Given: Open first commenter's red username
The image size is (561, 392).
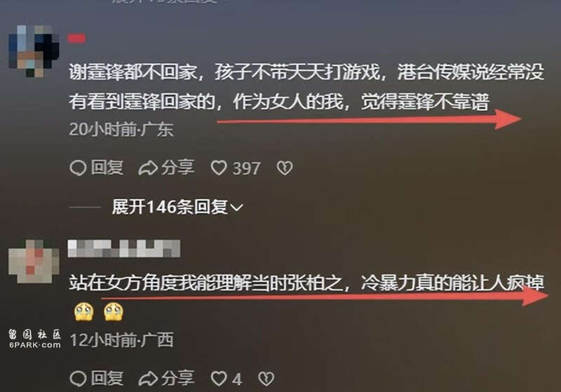Looking at the screenshot, I should click(76, 39).
